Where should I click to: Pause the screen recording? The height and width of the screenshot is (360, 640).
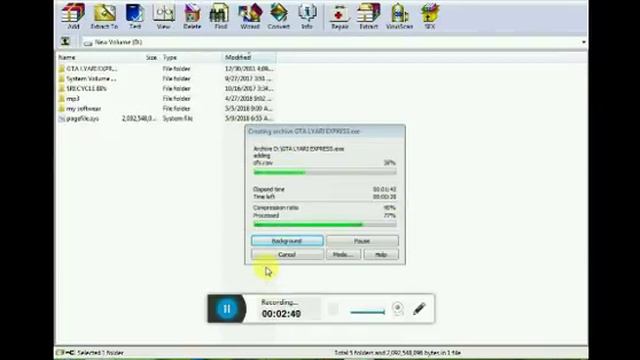point(227,309)
